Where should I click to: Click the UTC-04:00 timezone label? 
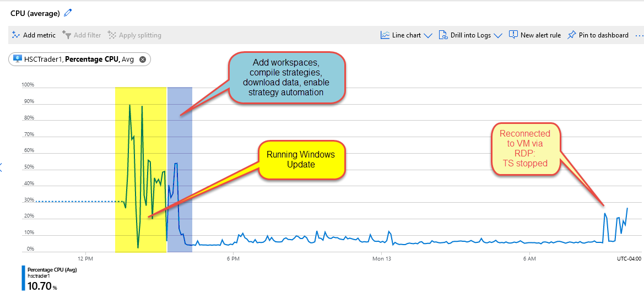(629, 258)
